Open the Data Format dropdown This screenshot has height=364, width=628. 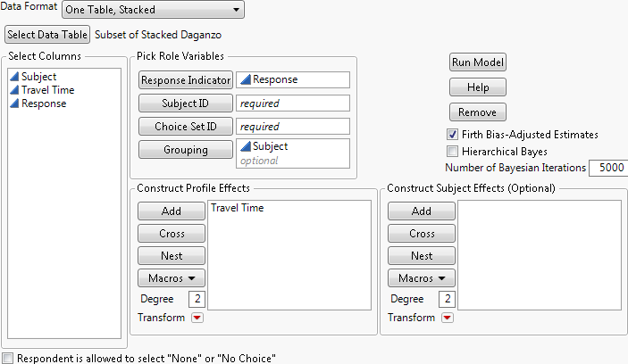click(153, 10)
